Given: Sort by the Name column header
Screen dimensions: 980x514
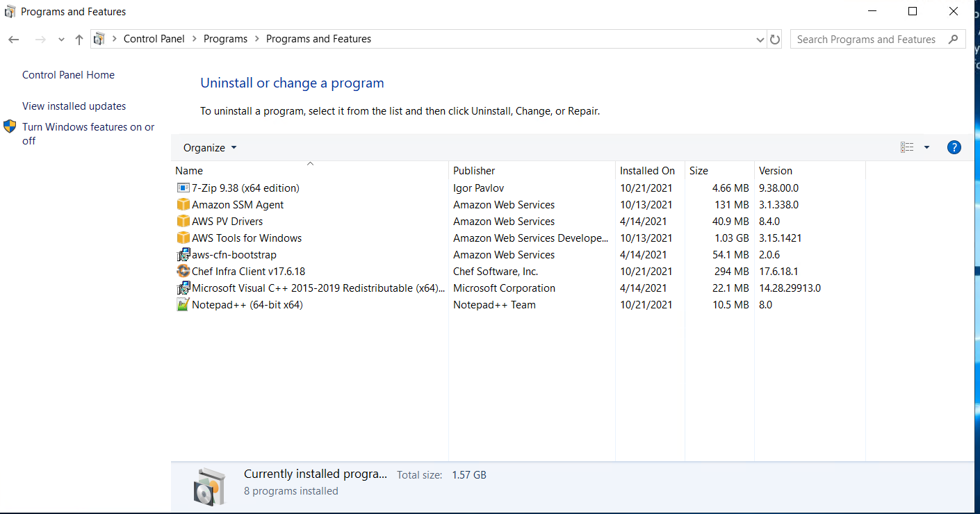Looking at the screenshot, I should click(x=309, y=170).
